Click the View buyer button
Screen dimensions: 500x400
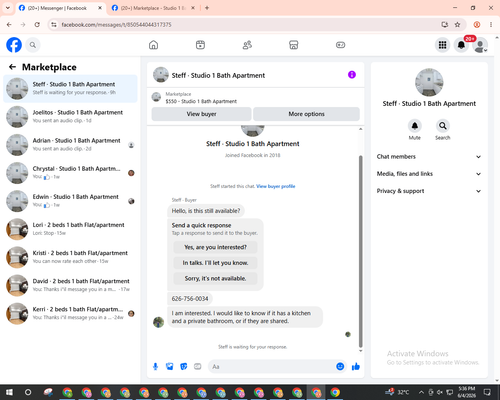(201, 114)
